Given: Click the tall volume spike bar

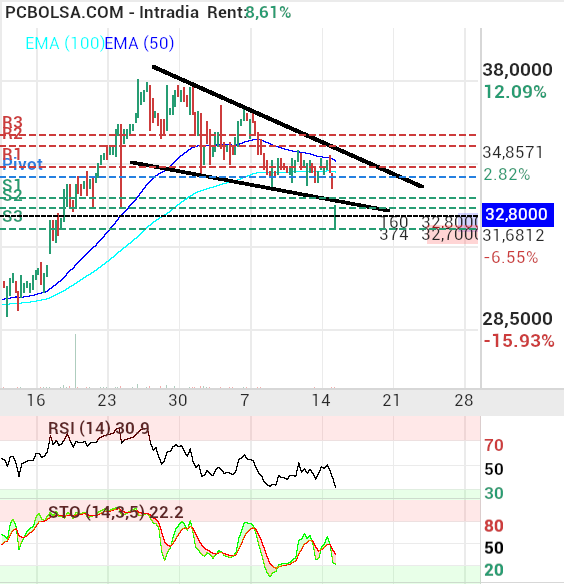Looking at the screenshot, I should 76,361.
